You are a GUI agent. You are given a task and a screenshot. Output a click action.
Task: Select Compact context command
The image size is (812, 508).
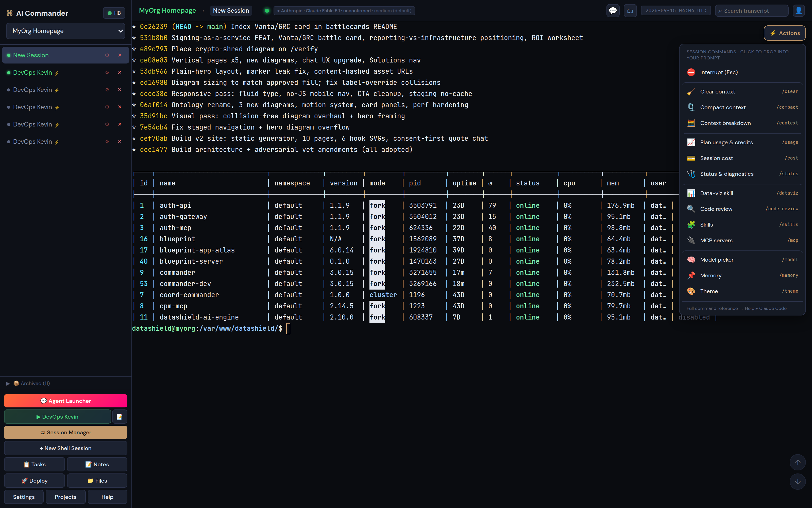click(742, 107)
